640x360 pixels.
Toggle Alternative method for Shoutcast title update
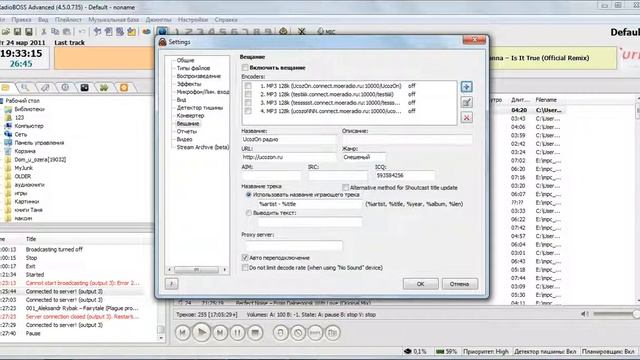click(346, 187)
